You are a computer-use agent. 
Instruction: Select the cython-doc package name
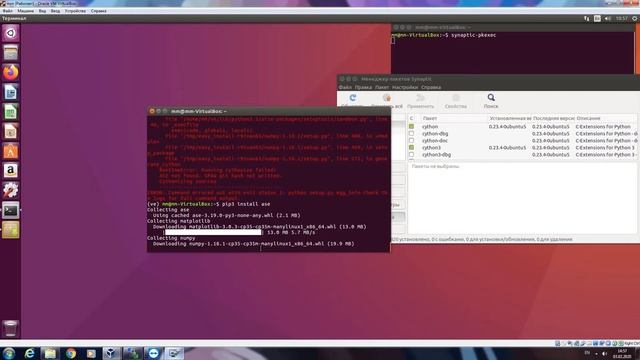435,140
